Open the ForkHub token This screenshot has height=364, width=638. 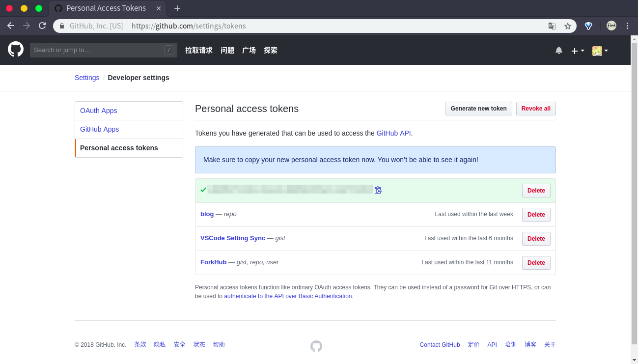coord(214,262)
